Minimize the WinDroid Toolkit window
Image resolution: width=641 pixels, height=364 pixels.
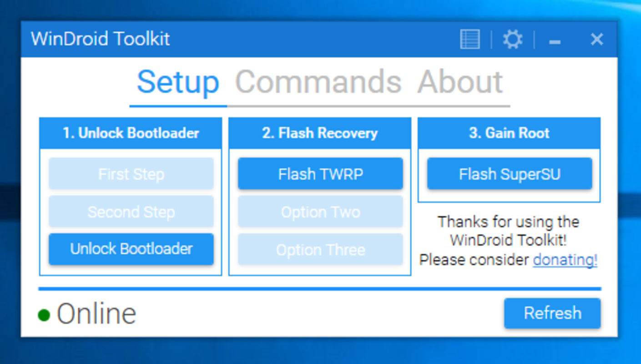point(555,40)
